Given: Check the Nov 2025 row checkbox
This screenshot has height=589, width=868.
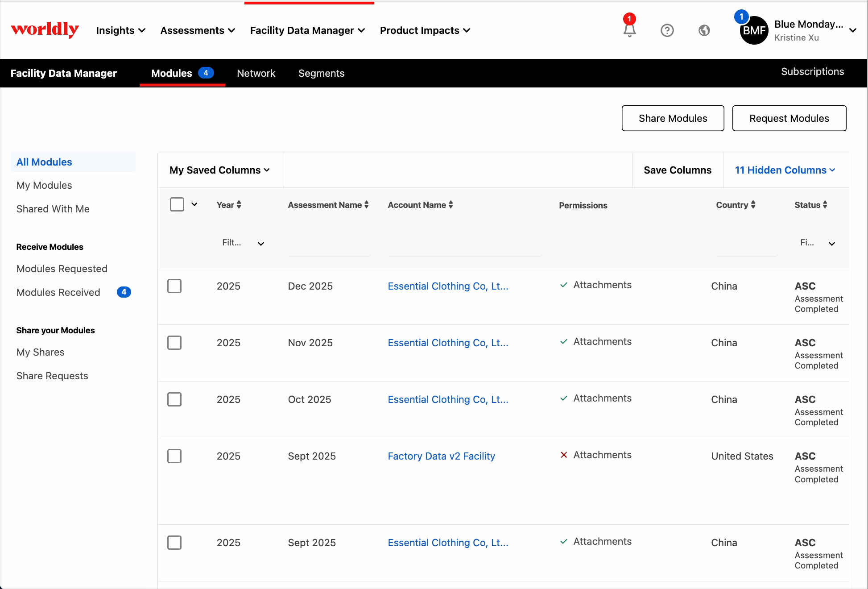Looking at the screenshot, I should 174,343.
